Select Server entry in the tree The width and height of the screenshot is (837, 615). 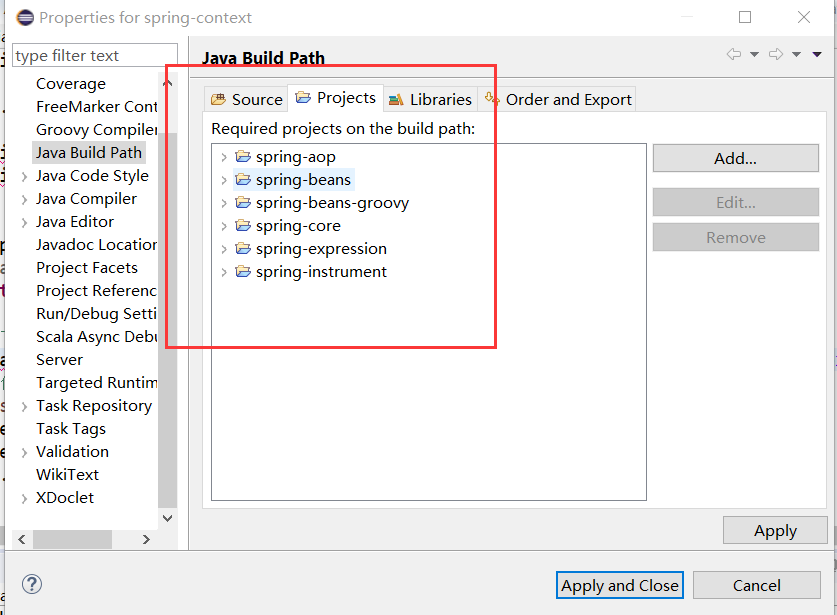tap(59, 359)
